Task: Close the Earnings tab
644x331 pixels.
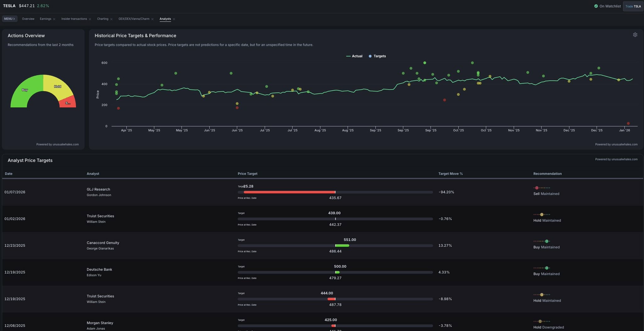Action: pyautogui.click(x=54, y=19)
